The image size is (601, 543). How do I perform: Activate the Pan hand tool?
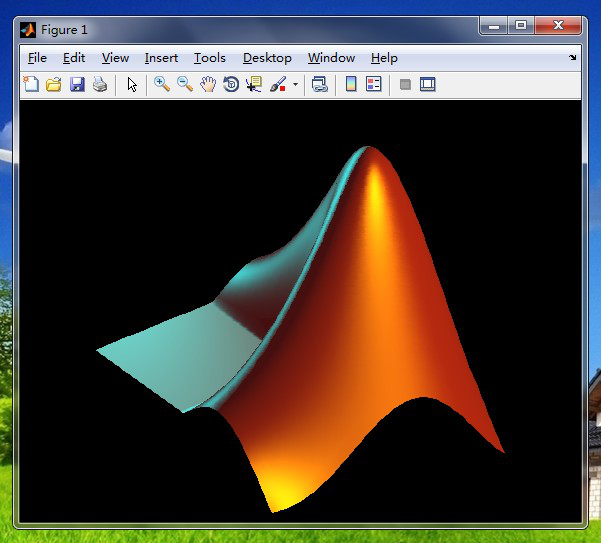(208, 85)
